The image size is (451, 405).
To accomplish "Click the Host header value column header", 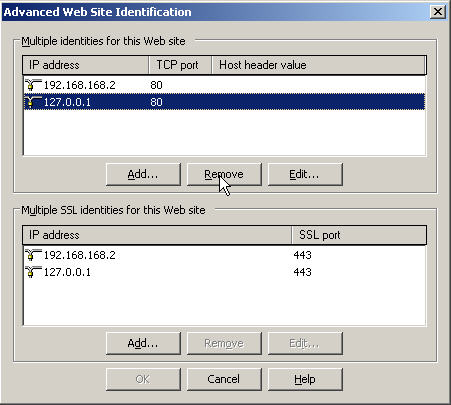I will pos(319,65).
